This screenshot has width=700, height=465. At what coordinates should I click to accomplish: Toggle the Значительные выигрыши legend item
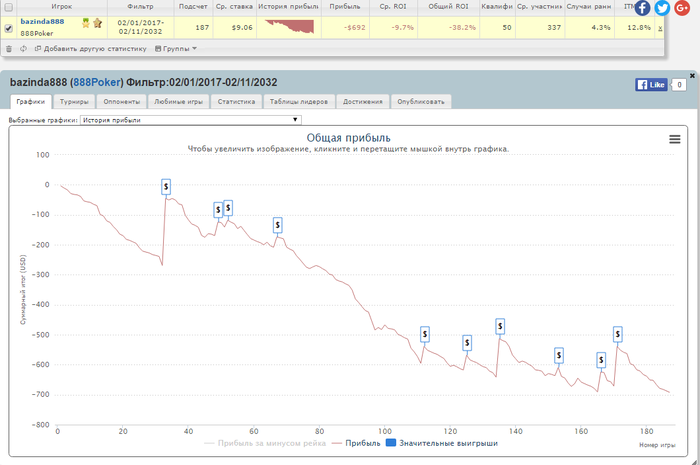pos(442,443)
